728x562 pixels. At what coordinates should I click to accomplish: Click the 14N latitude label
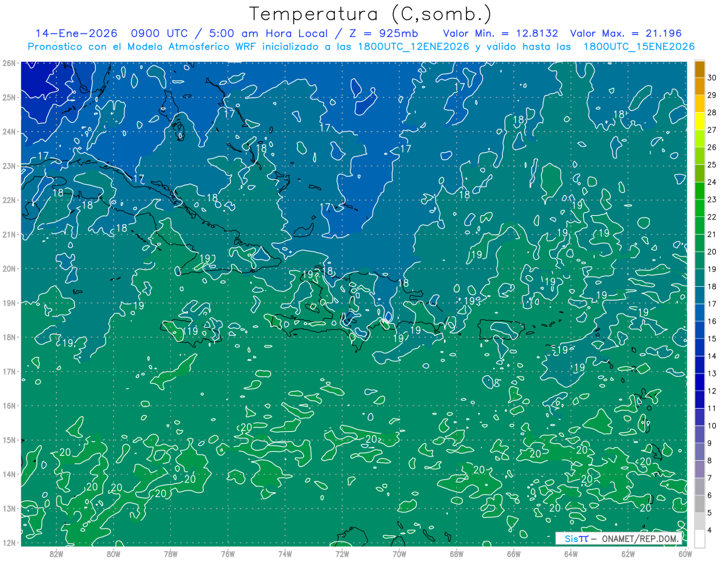[x=8, y=474]
